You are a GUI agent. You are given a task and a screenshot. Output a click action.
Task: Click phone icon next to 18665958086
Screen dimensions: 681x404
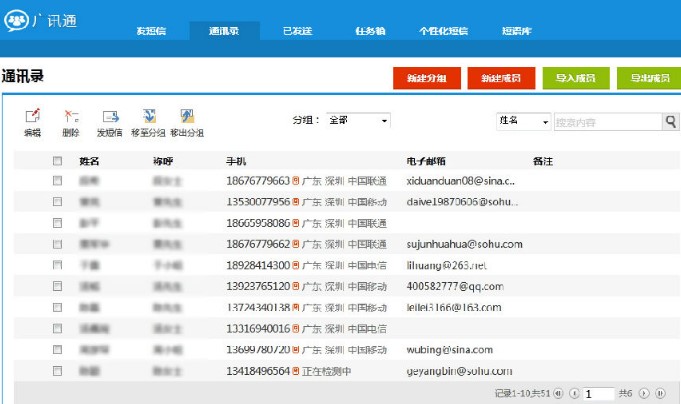click(x=295, y=223)
